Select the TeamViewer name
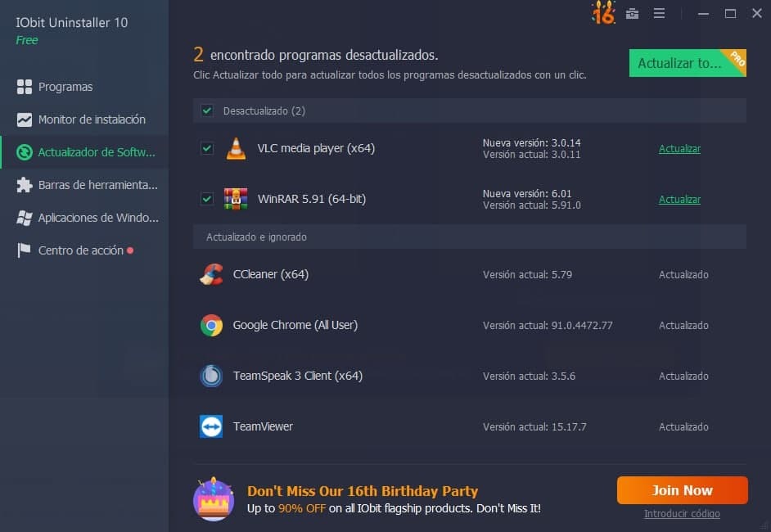 (x=263, y=426)
